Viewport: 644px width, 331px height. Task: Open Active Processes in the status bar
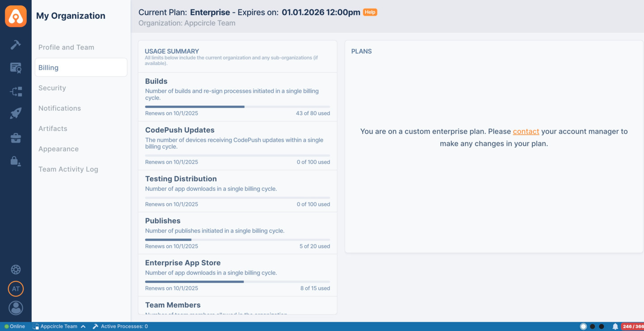[x=120, y=327]
